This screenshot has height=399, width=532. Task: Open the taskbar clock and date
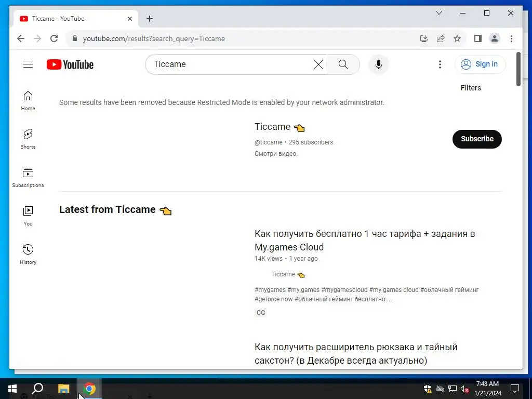pyautogui.click(x=487, y=389)
